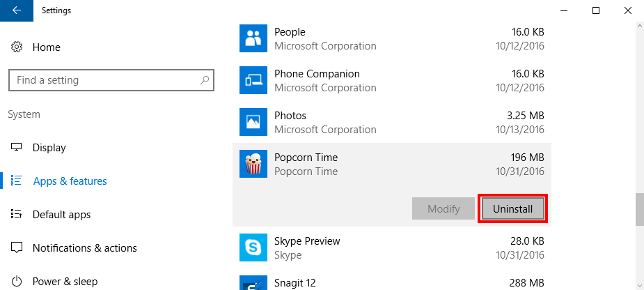Maximize the Settings window
Viewport: 644px width, 290px height.
pyautogui.click(x=596, y=10)
